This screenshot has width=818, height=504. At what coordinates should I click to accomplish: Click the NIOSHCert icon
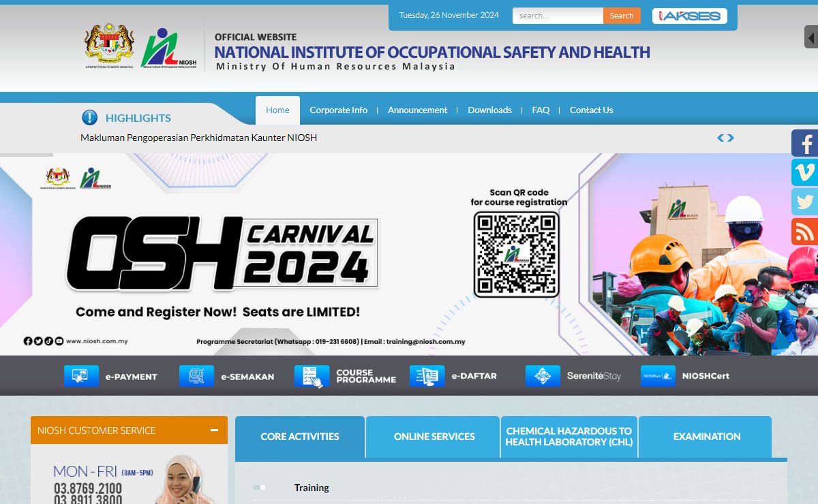point(658,376)
